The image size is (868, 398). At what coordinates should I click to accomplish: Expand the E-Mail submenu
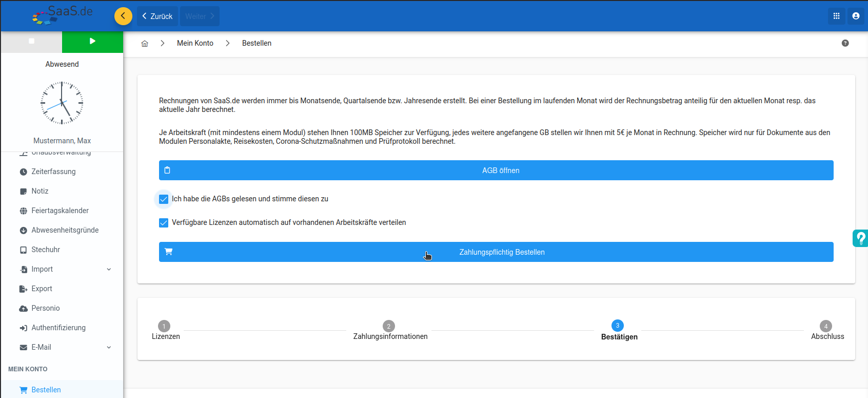coord(109,347)
